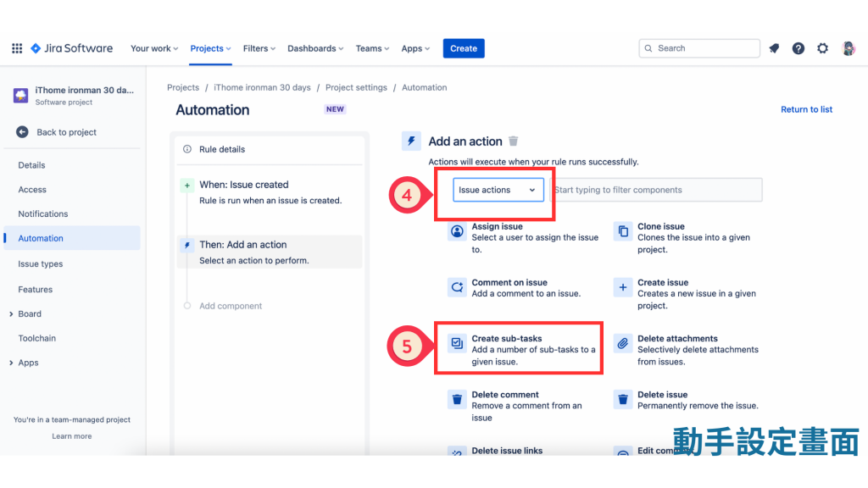
Task: Click the Create issue plus icon
Action: [x=623, y=287]
